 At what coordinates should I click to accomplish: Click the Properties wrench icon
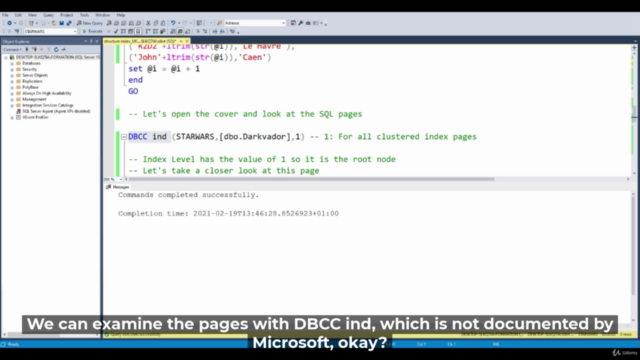point(301,23)
